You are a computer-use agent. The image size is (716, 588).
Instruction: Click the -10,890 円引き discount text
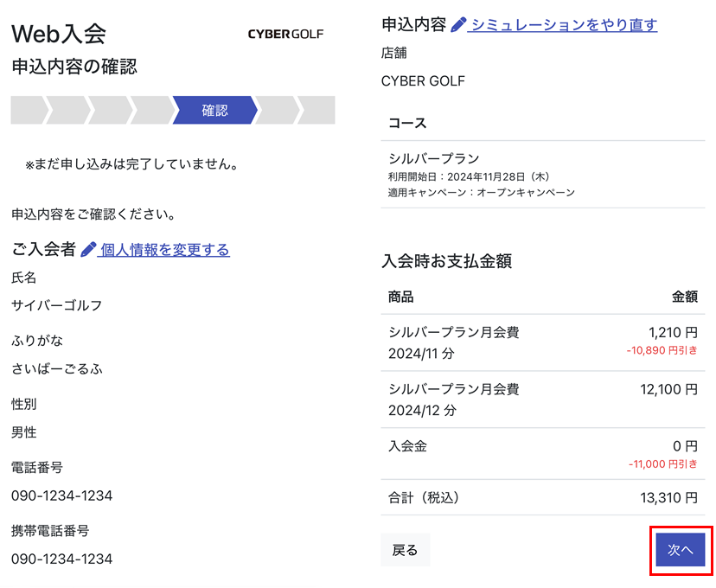pyautogui.click(x=662, y=351)
